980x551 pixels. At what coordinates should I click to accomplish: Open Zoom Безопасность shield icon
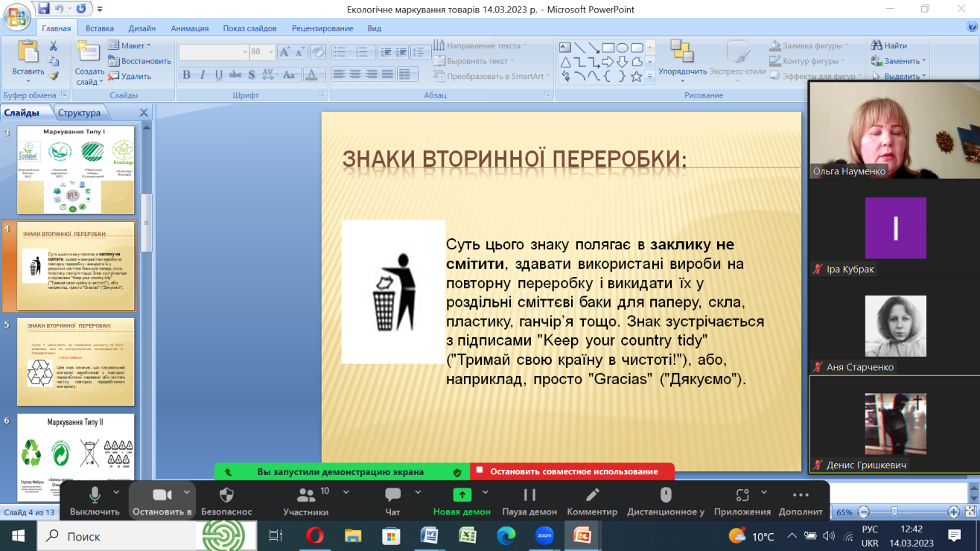click(x=227, y=500)
